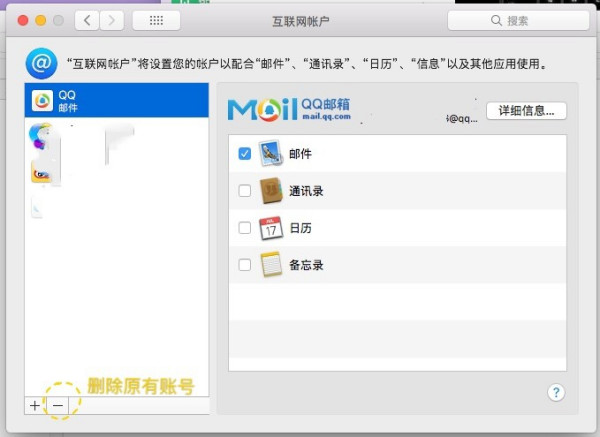Enable the 日历 checkbox
Image resolution: width=600 pixels, height=437 pixels.
coord(245,228)
